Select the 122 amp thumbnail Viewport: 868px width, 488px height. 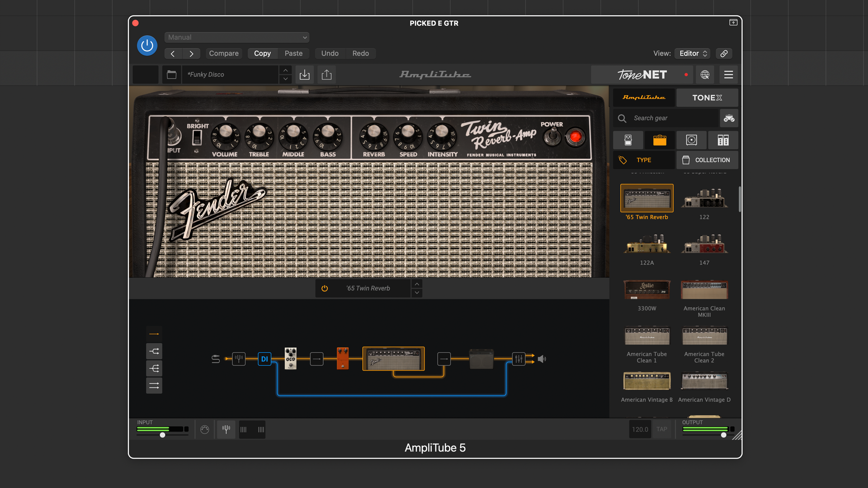pos(704,198)
